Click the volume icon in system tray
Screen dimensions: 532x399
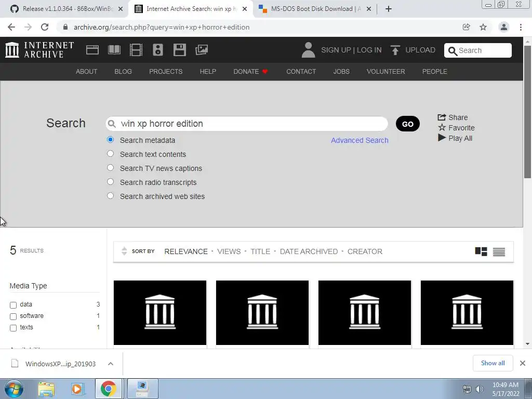(x=480, y=389)
